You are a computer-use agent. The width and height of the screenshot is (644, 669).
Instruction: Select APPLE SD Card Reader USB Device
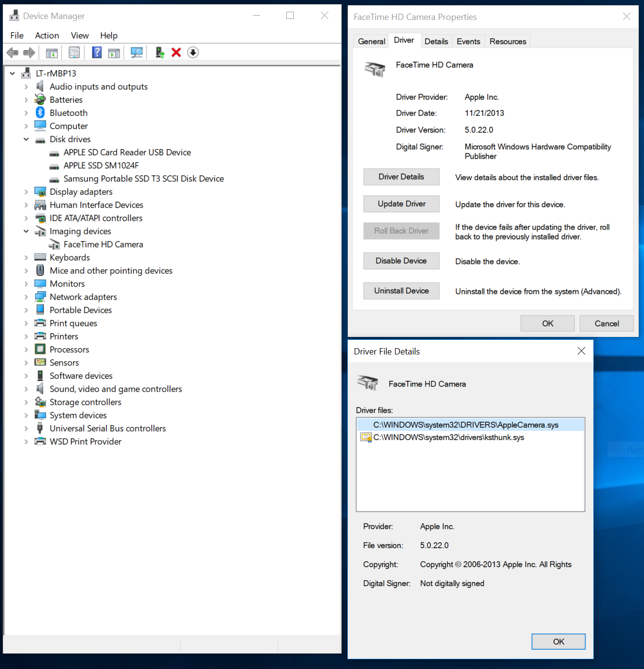[127, 152]
